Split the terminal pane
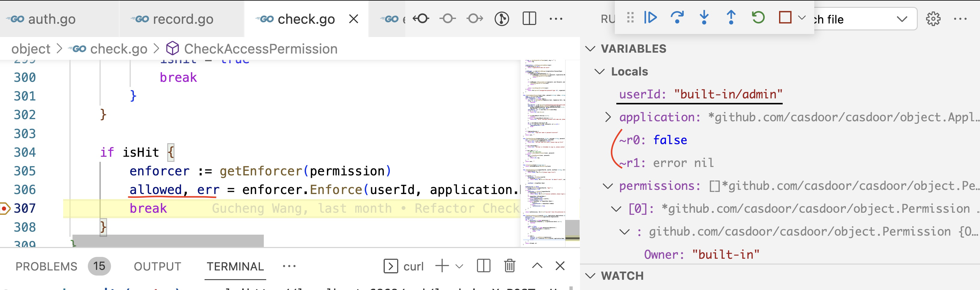The width and height of the screenshot is (980, 290). 483,266
